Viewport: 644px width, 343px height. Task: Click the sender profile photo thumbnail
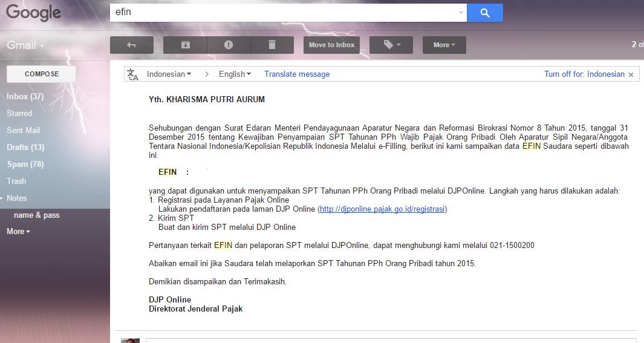click(130, 341)
